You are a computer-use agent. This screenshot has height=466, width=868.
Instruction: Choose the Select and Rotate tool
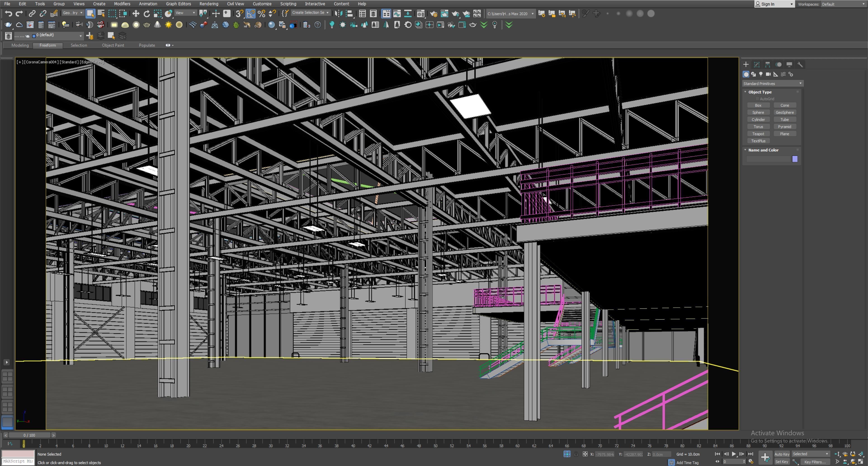coord(146,14)
